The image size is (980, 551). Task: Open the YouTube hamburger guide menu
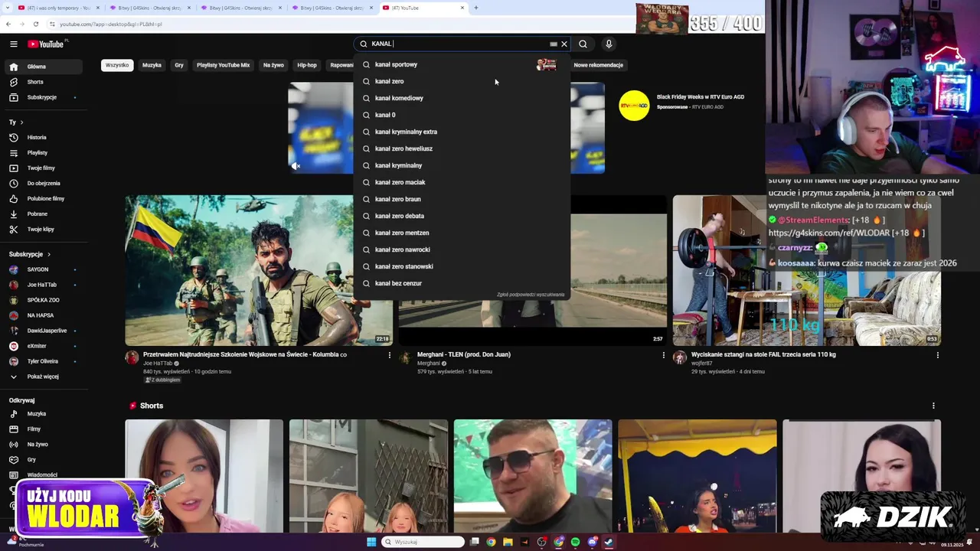13,44
